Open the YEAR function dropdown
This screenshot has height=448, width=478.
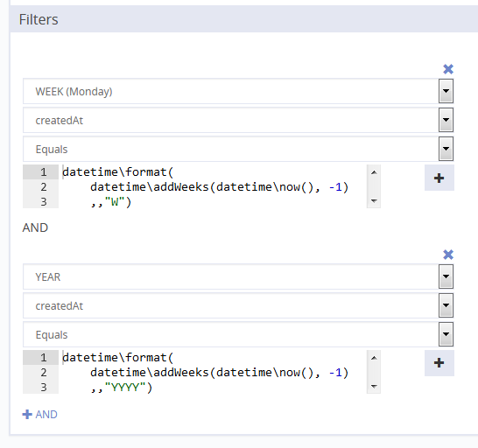click(x=446, y=276)
